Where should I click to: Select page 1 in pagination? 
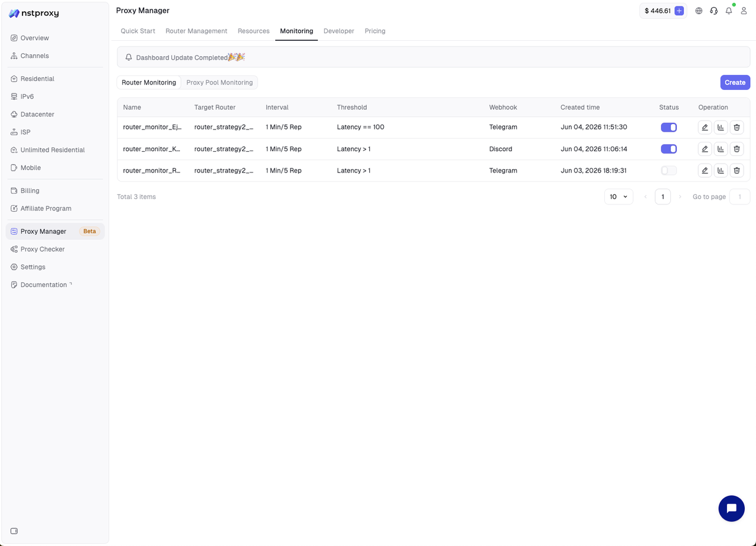click(x=663, y=197)
